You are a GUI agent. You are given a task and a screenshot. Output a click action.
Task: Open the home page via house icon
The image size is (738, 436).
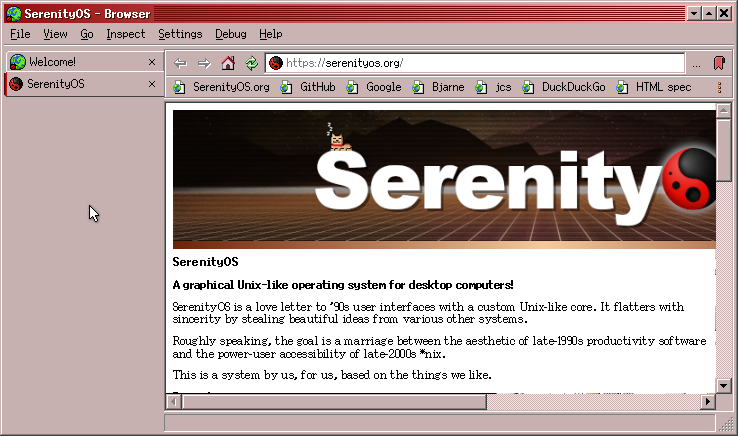tap(228, 63)
